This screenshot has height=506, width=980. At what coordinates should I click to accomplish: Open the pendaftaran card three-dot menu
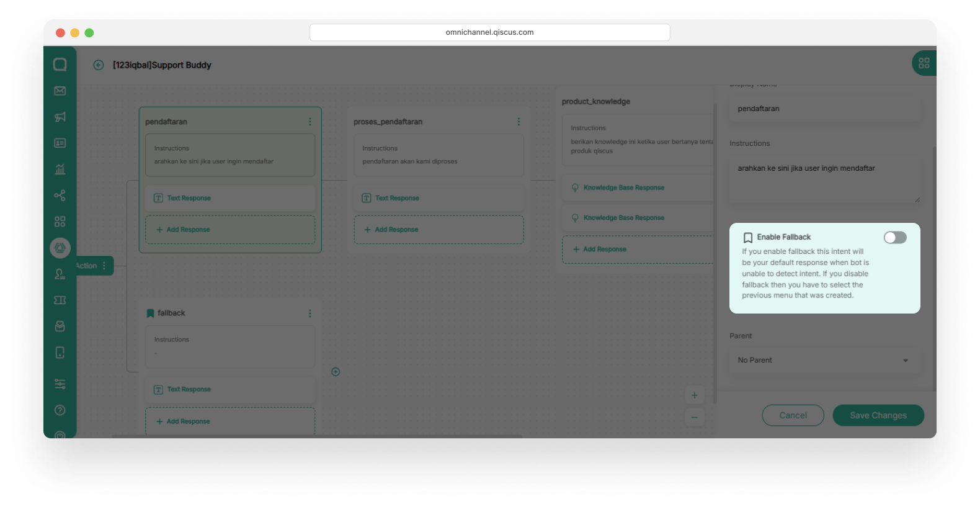310,122
